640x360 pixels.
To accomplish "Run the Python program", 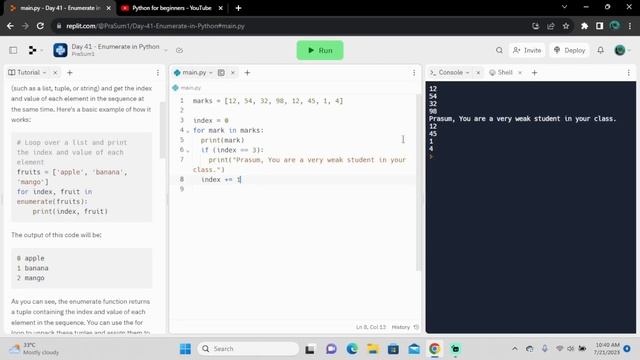I will pyautogui.click(x=320, y=50).
